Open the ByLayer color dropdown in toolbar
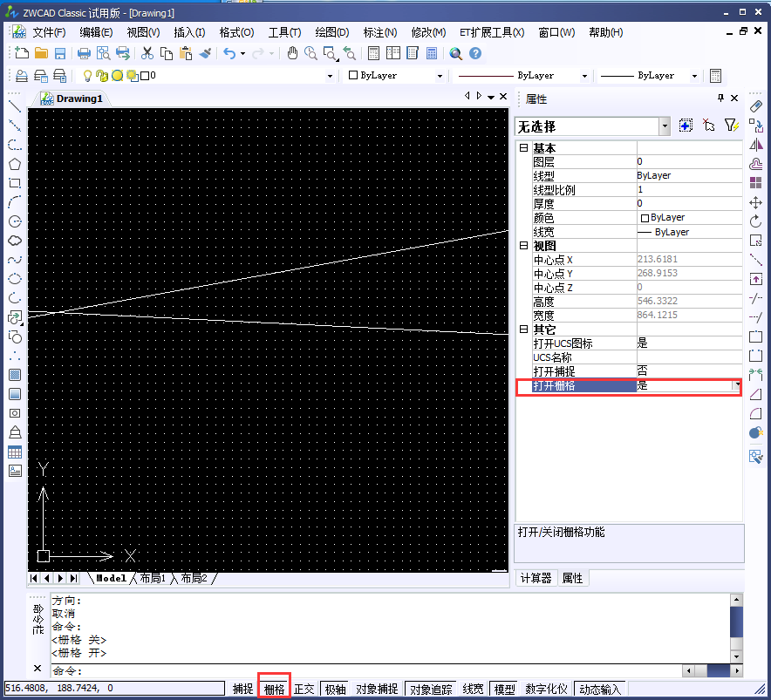This screenshot has width=771, height=700. 396,76
